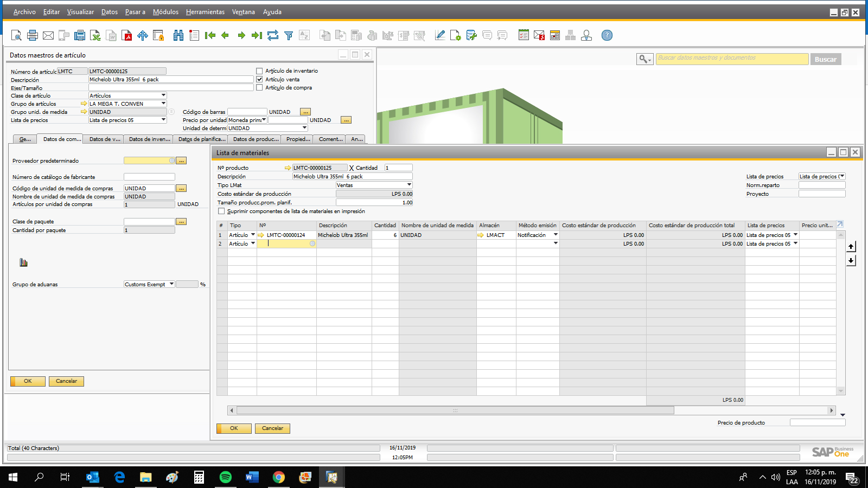Click the Buscar datos maestros search field

click(x=732, y=59)
